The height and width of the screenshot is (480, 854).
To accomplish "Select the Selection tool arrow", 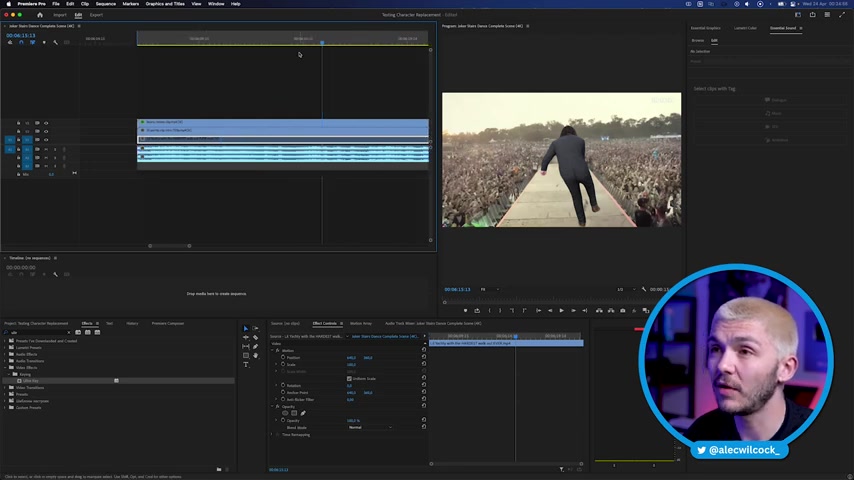I will (x=246, y=329).
